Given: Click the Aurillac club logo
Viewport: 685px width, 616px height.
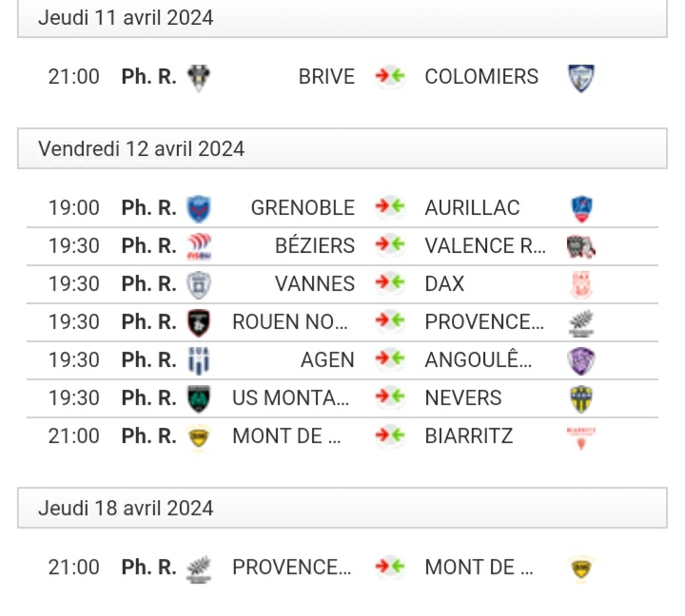Looking at the screenshot, I should [x=581, y=209].
